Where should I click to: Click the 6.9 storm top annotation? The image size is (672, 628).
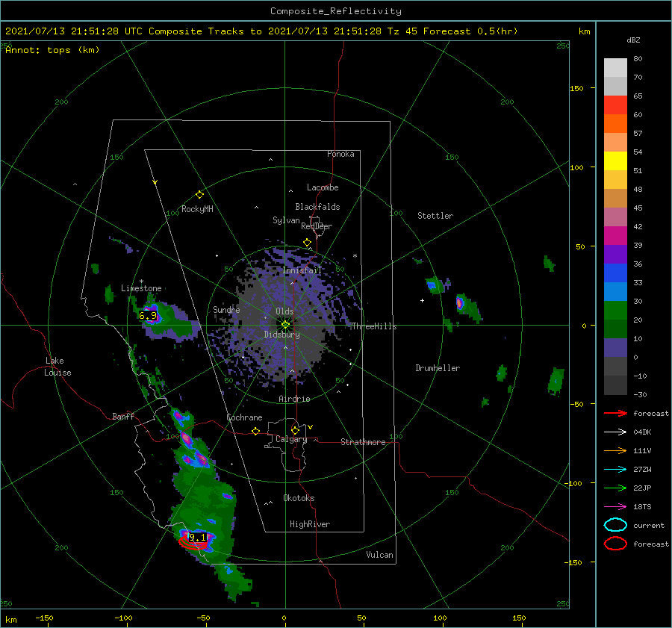pos(148,316)
